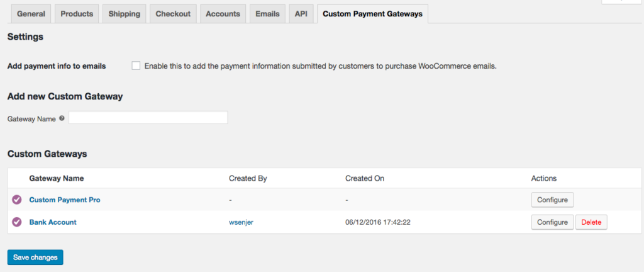Open the General settings tab
Image resolution: width=644 pixels, height=272 pixels.
[30, 14]
